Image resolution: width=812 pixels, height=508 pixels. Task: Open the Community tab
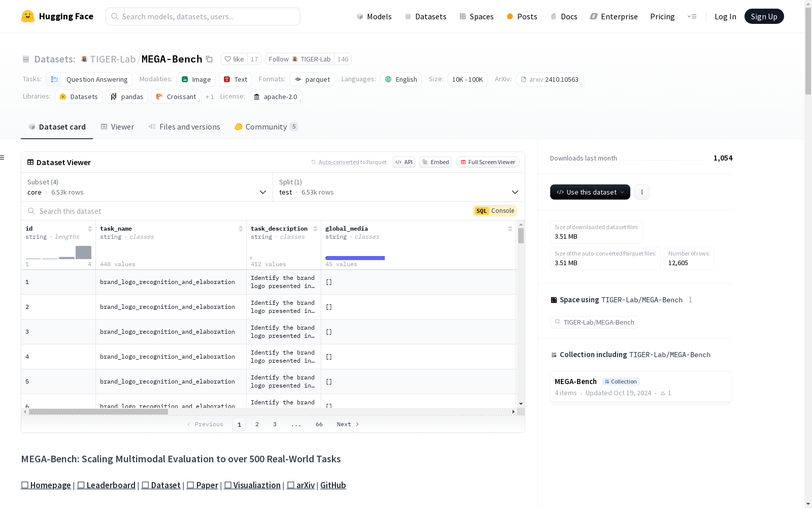pyautogui.click(x=266, y=126)
